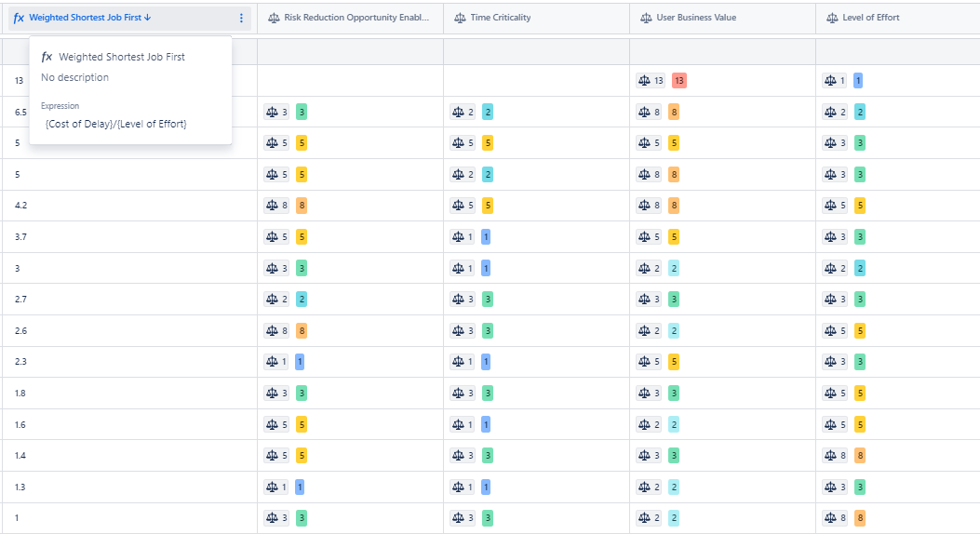
Task: Click the Time Criticality scale chip in the score 6.5 row
Action: pos(463,112)
